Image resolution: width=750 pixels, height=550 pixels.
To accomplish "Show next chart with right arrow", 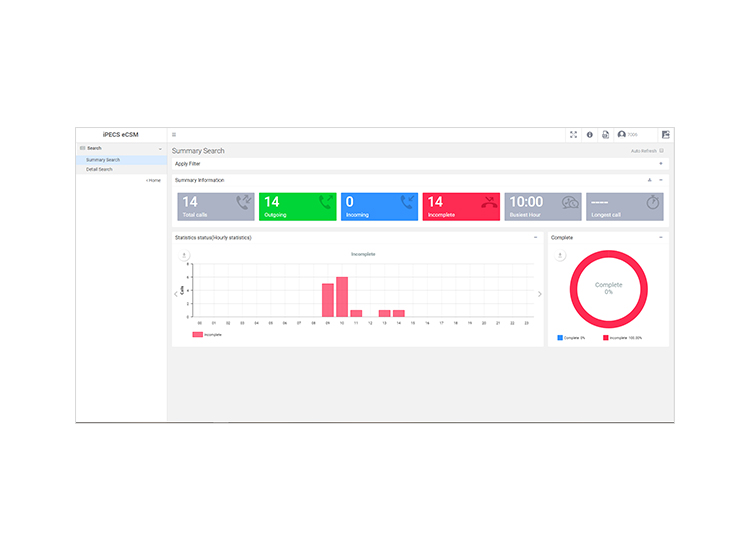I will tap(540, 294).
